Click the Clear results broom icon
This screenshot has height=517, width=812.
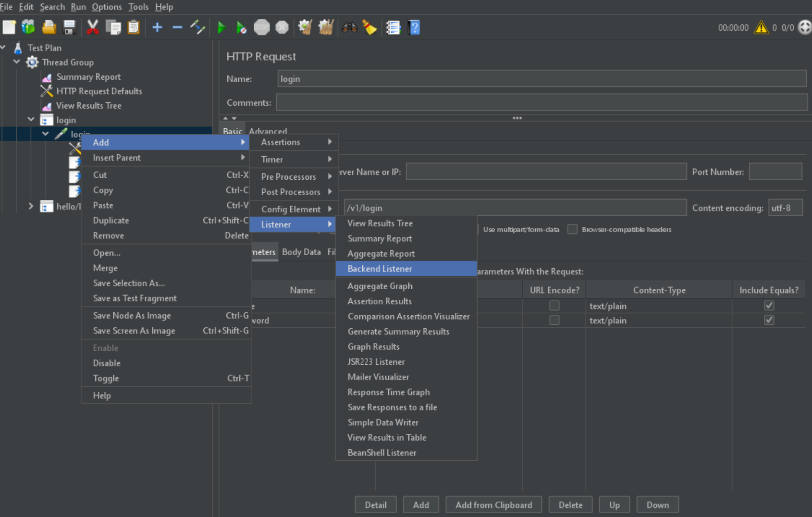pos(305,27)
